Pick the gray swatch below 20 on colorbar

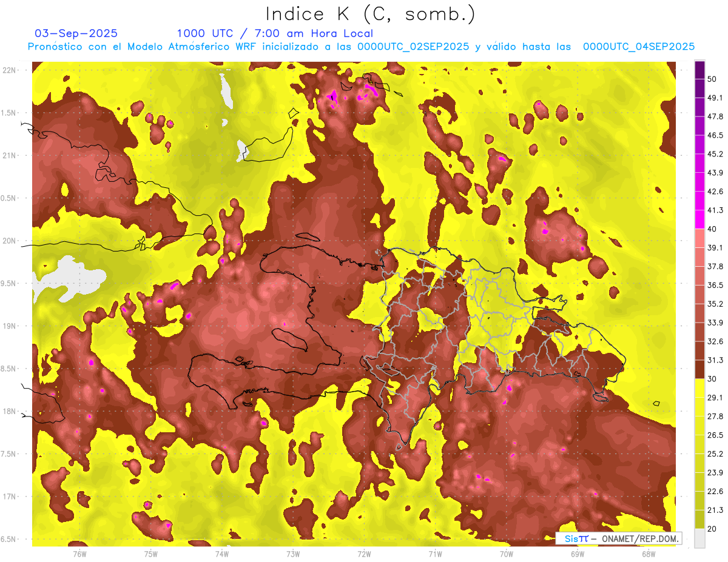[699, 538]
